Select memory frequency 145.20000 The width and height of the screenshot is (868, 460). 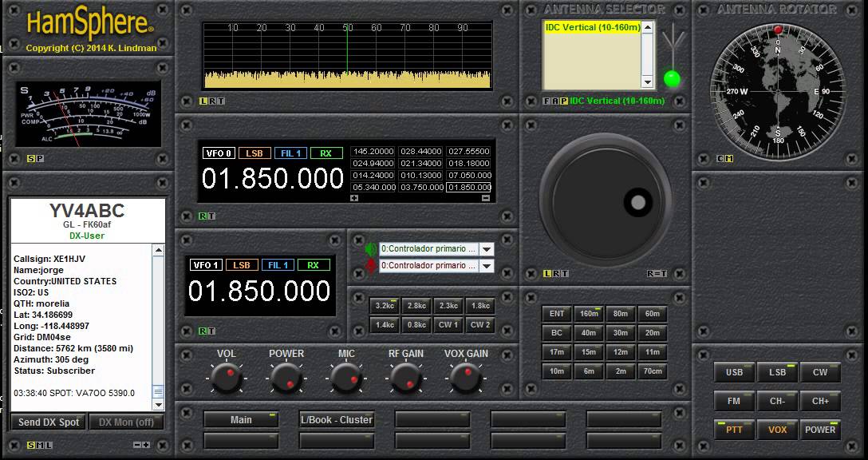[x=373, y=151]
